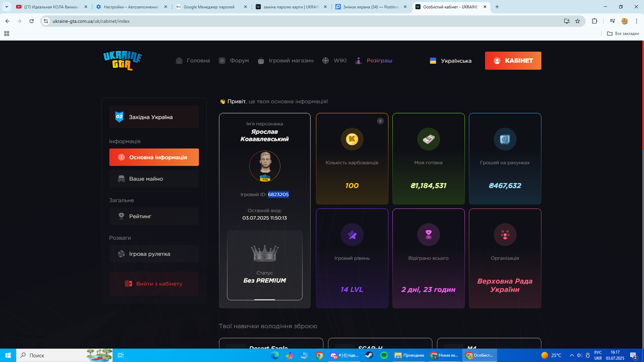Open the Українська language selector
The width and height of the screenshot is (644, 362).
click(x=450, y=61)
